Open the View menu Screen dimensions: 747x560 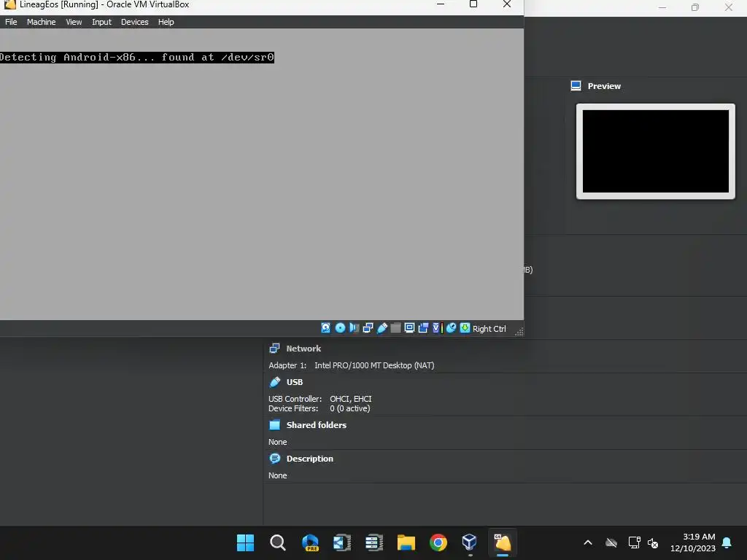pos(74,22)
